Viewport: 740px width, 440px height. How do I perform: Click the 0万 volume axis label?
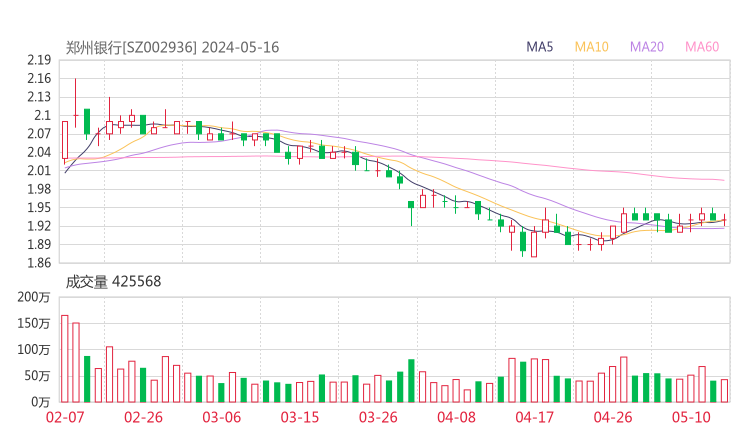point(40,402)
